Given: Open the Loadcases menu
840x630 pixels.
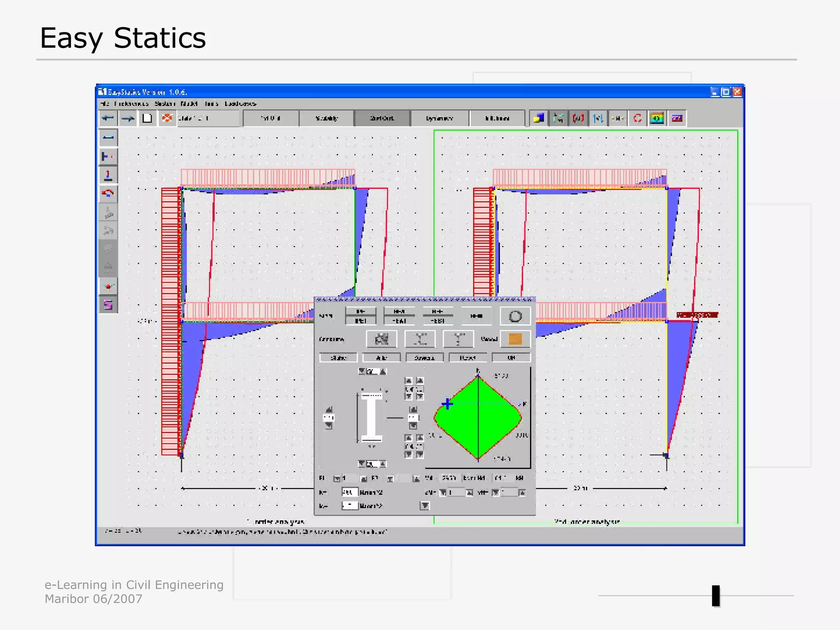Looking at the screenshot, I should point(240,103).
